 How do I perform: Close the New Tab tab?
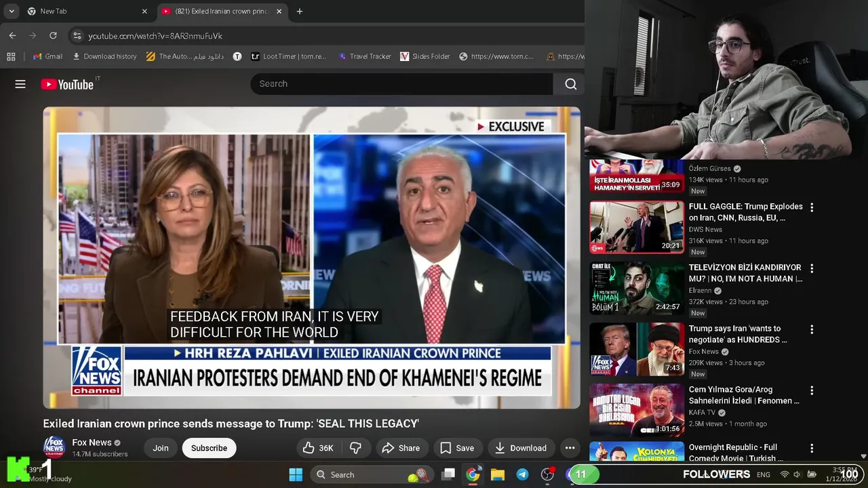pyautogui.click(x=144, y=12)
